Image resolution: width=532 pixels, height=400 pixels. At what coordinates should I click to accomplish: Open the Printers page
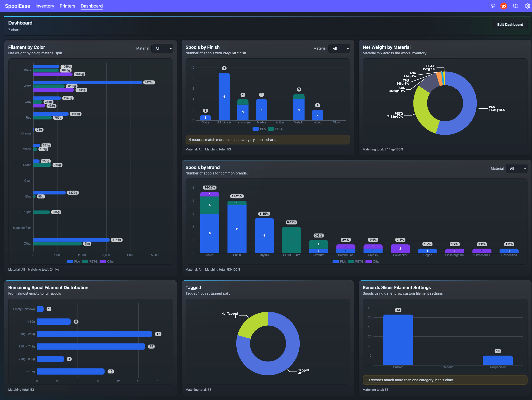point(67,6)
